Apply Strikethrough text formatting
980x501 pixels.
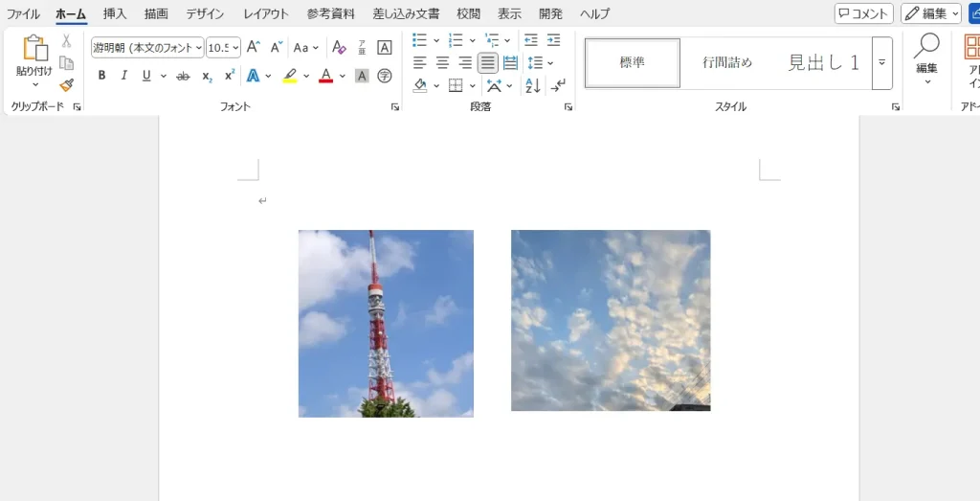coord(183,76)
